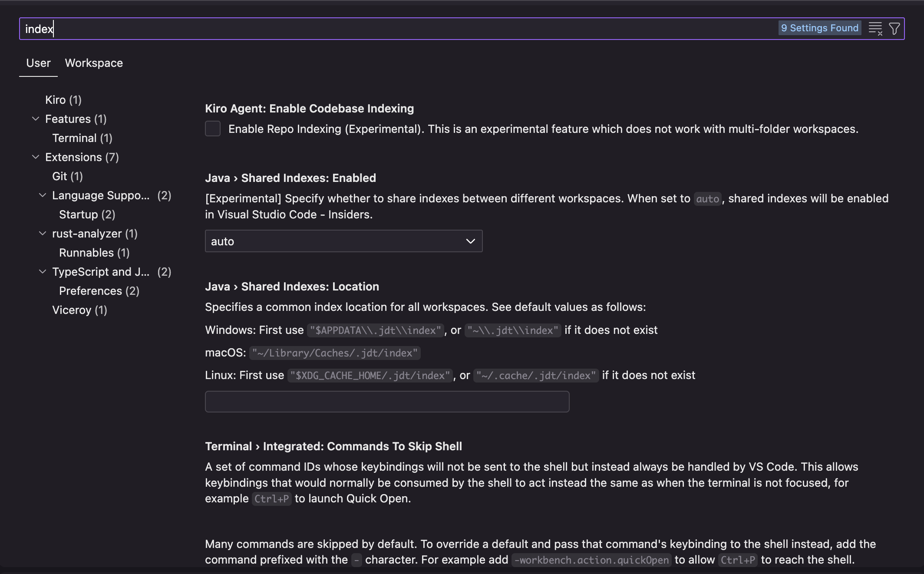Image resolution: width=924 pixels, height=574 pixels.
Task: Click the 9 Settings Found badge
Action: pyautogui.click(x=819, y=27)
